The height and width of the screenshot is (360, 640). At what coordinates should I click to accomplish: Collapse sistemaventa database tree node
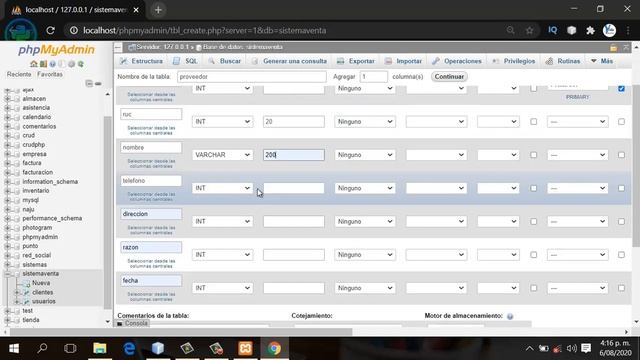(x=7, y=274)
